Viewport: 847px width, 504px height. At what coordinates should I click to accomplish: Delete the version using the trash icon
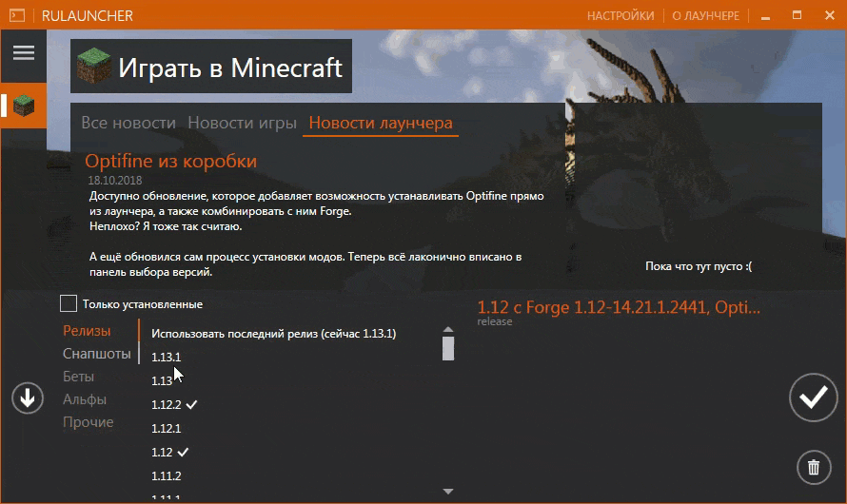[x=814, y=467]
